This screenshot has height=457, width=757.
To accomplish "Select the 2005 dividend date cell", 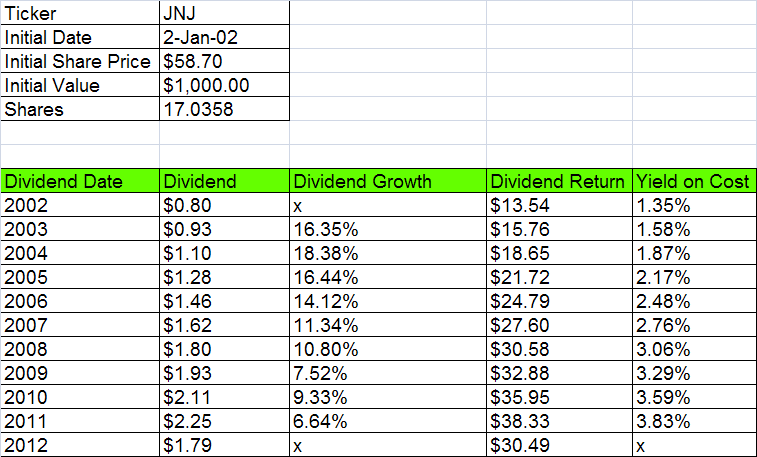I will coord(80,277).
